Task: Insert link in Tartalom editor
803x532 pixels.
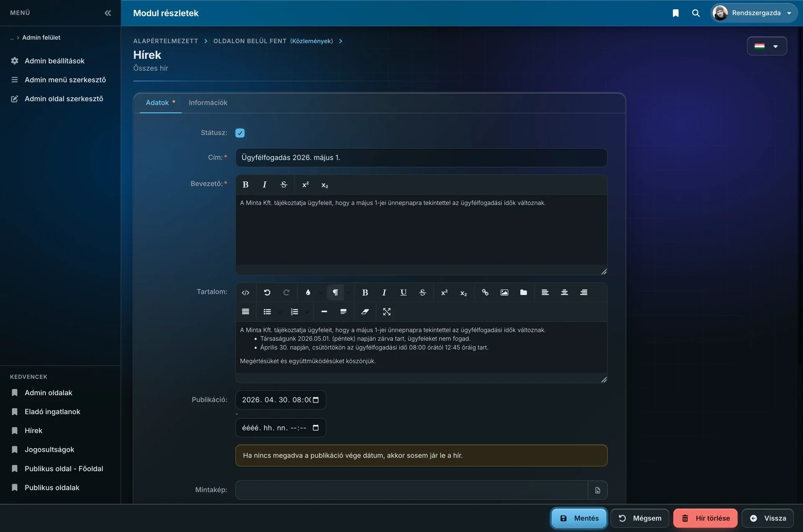Action: tap(485, 293)
